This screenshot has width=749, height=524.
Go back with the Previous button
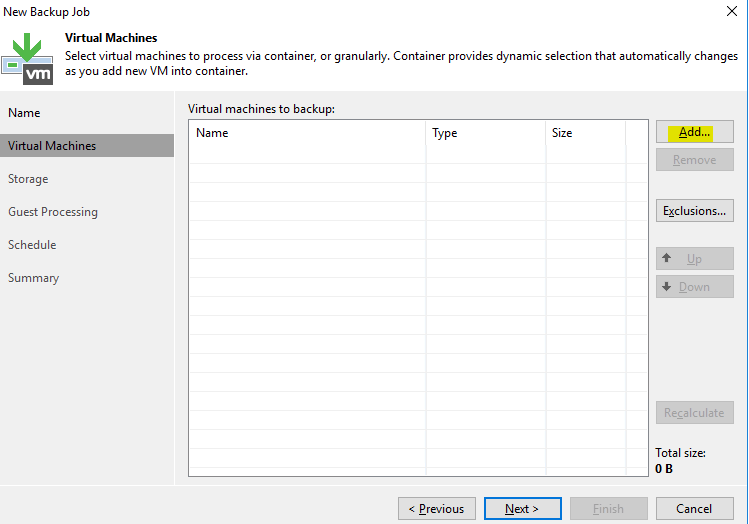click(x=436, y=509)
